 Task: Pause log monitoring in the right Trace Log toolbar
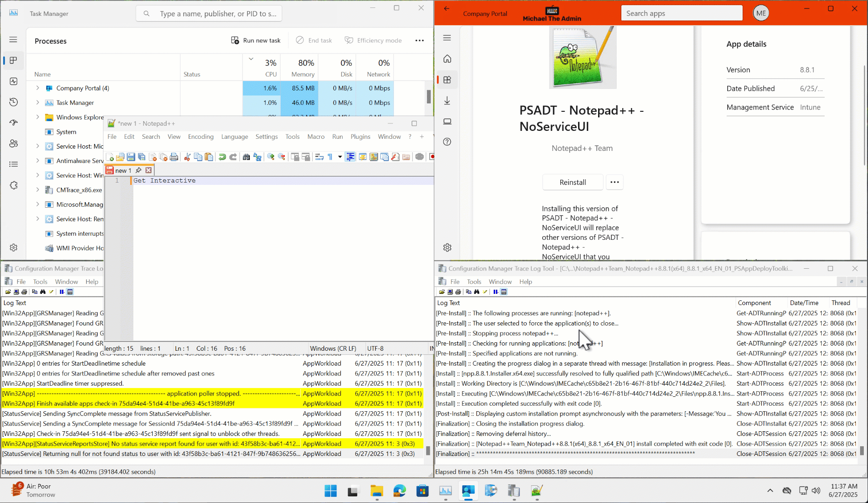pos(496,292)
